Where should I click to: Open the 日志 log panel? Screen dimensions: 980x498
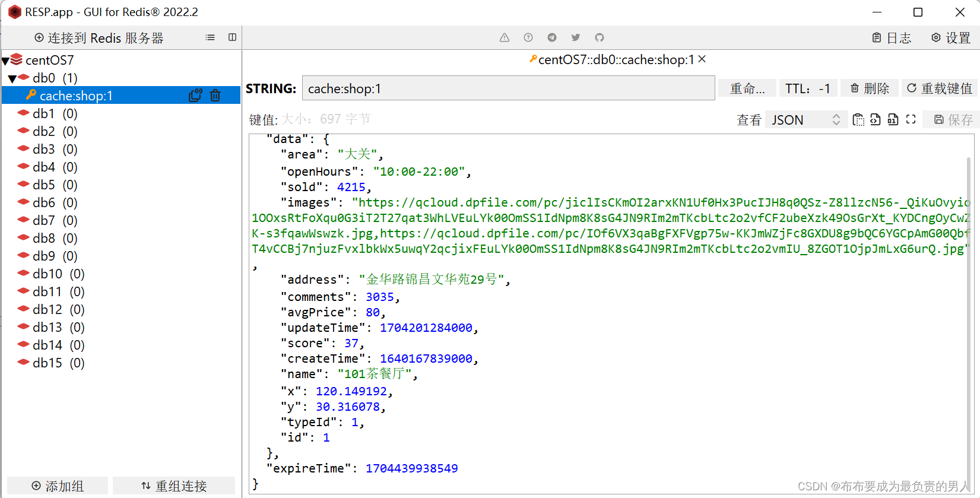pyautogui.click(x=892, y=38)
